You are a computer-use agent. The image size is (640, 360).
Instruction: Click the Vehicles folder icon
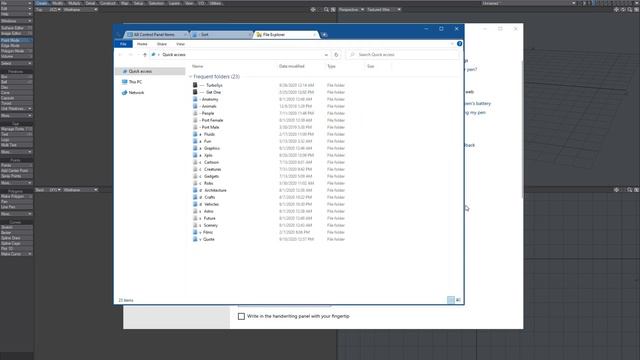click(195, 204)
